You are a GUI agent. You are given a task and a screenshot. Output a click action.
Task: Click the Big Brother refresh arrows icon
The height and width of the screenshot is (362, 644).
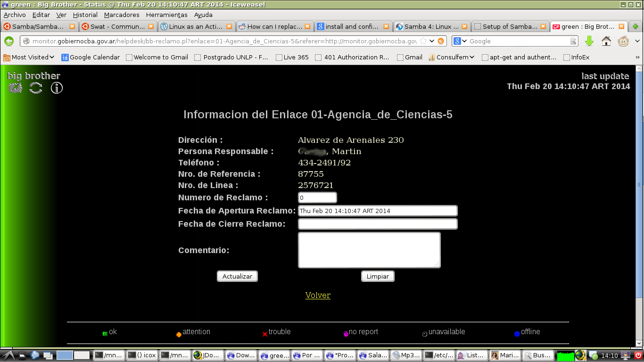coord(36,88)
